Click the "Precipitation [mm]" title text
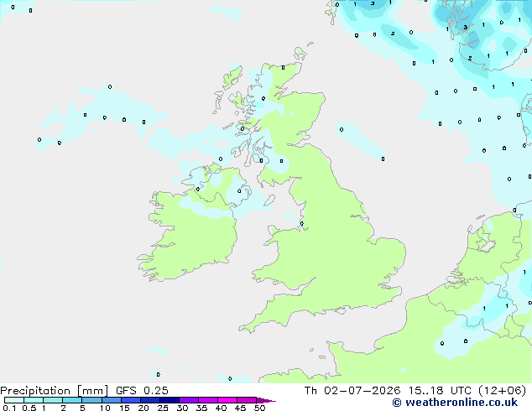 pos(55,391)
